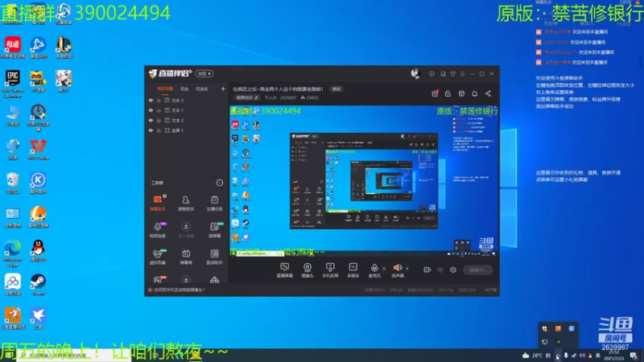The width and height of the screenshot is (644, 362).
Task: Click the Windows taskbar search box
Action: pyautogui.click(x=74, y=355)
